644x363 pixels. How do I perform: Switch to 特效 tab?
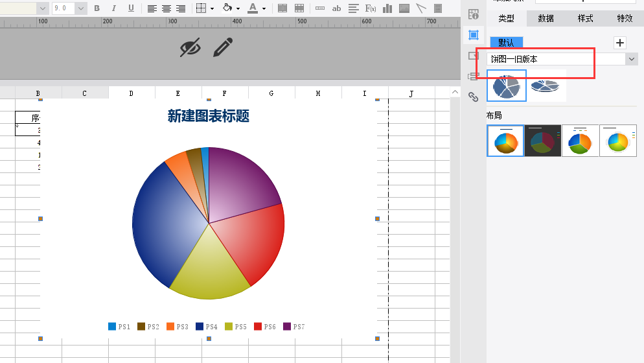(625, 18)
